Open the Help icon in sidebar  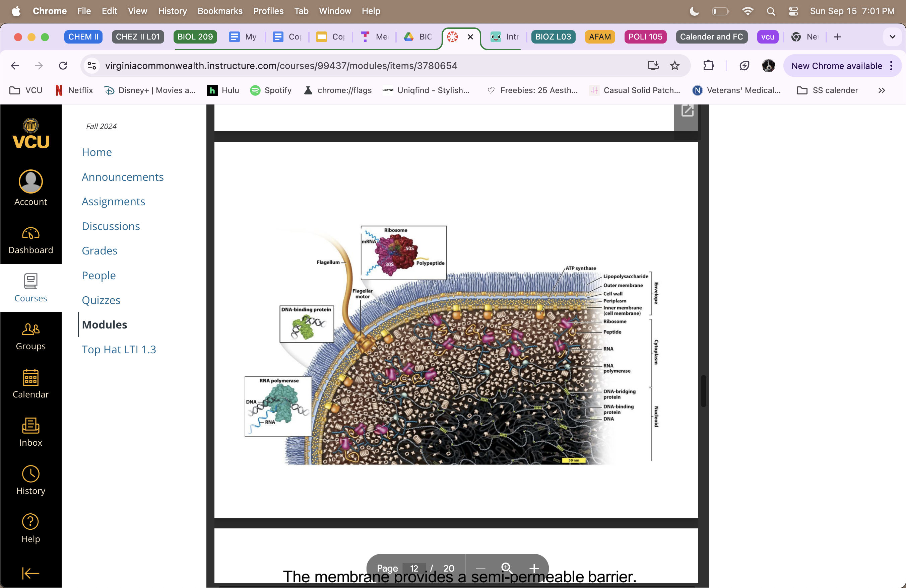click(30, 522)
